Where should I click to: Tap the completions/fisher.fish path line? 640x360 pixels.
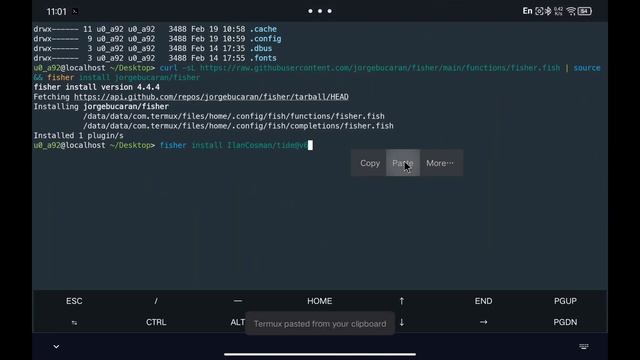click(238, 126)
